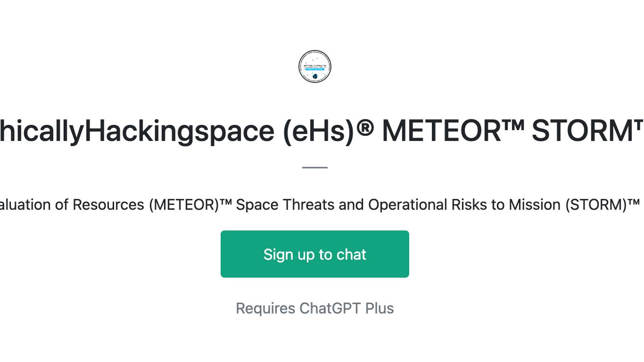644x362 pixels.
Task: Click the registered trademark symbol after (eHs)
Action: (365, 127)
